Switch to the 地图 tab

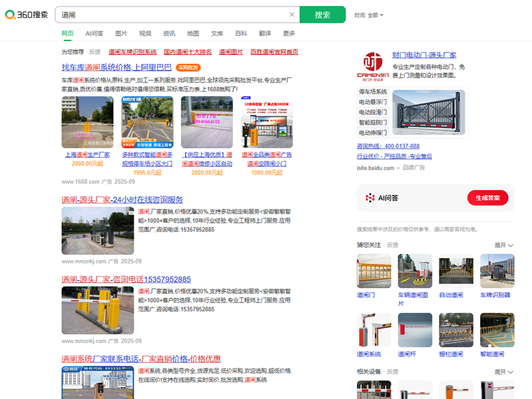193,33
